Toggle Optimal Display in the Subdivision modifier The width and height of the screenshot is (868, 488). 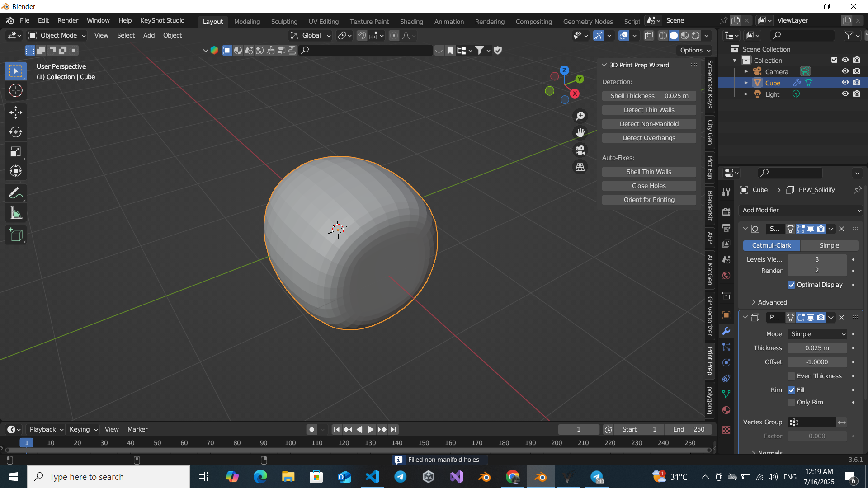click(792, 285)
